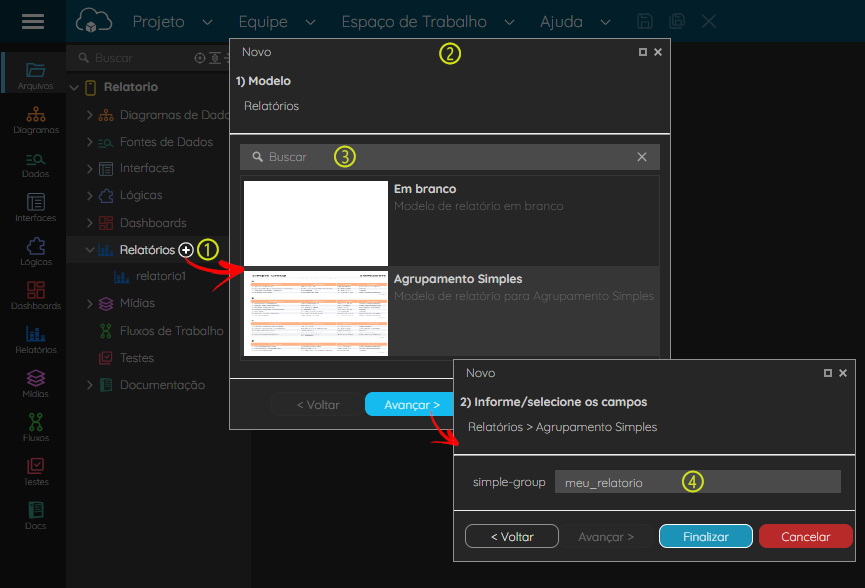Open the Mídias sidebar panel
Image resolution: width=865 pixels, height=588 pixels.
coord(35,384)
